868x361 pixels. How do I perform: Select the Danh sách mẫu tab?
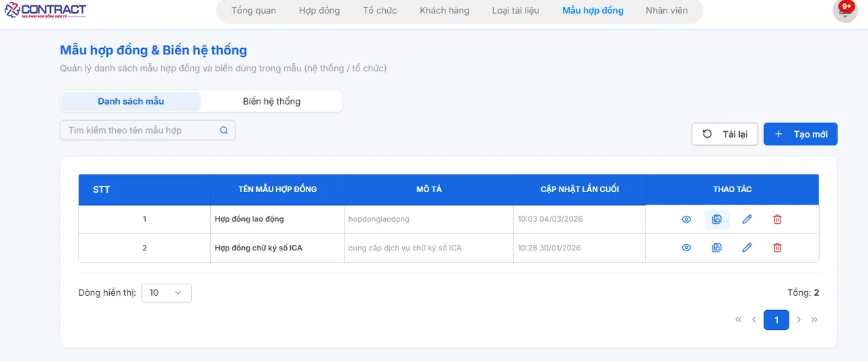(131, 101)
